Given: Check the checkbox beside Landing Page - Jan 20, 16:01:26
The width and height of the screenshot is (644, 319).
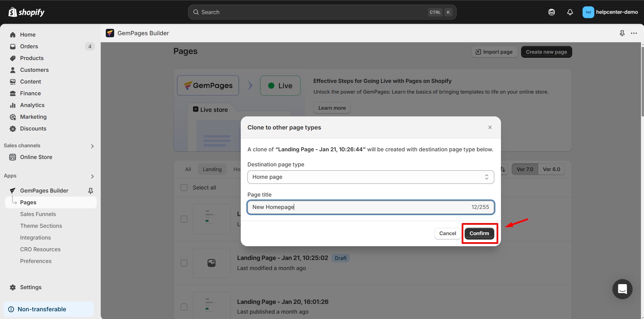Looking at the screenshot, I should tap(184, 307).
